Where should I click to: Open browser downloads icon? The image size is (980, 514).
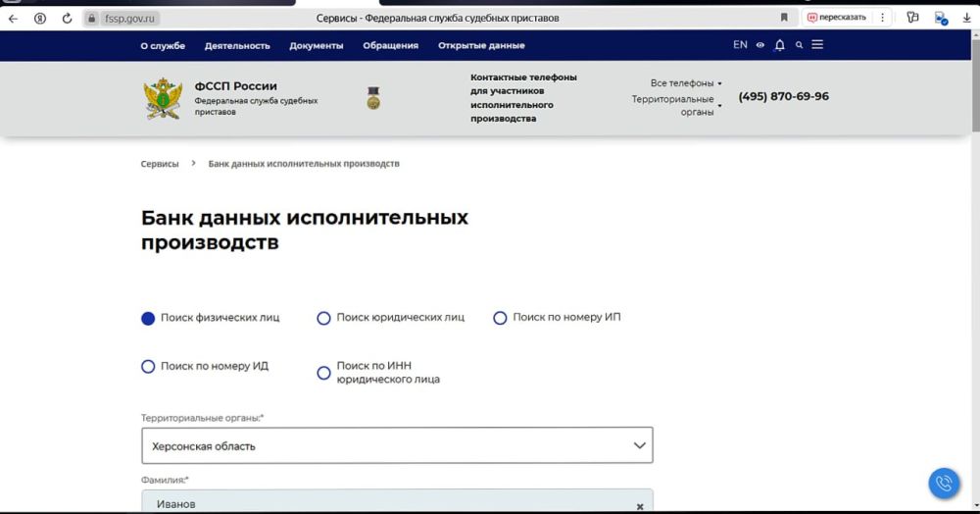click(x=966, y=18)
